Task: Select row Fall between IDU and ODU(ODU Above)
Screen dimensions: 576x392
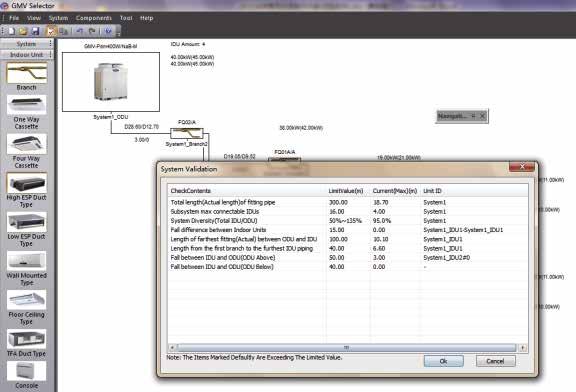Action: [348, 258]
